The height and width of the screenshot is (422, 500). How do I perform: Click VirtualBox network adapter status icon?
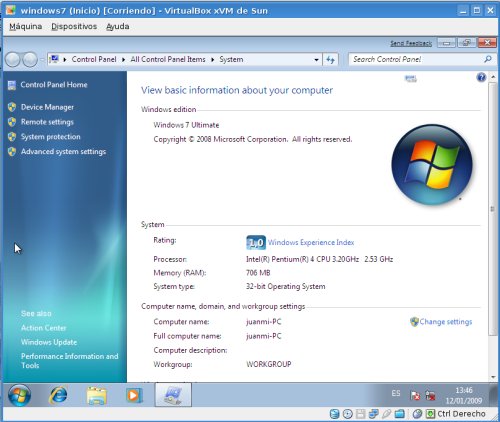click(x=373, y=414)
